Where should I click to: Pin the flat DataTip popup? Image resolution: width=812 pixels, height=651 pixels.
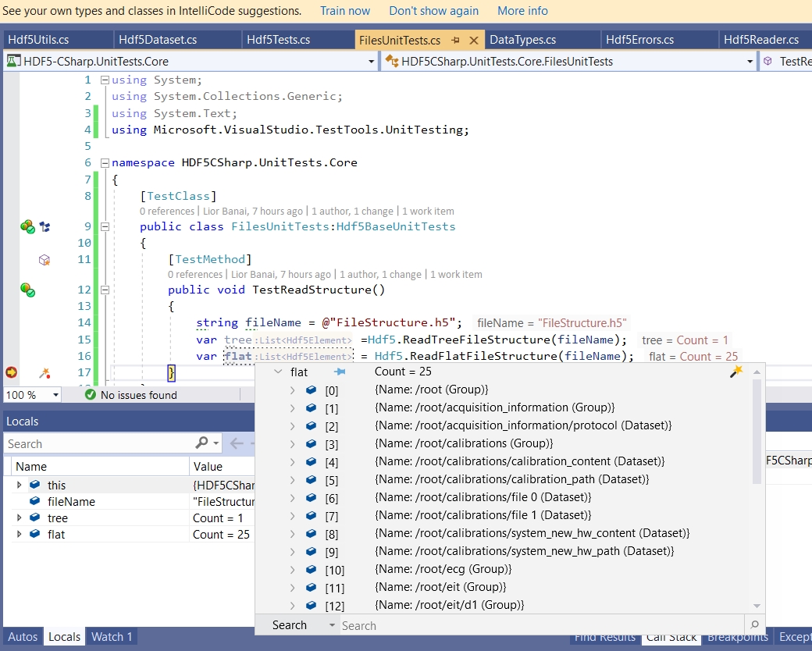click(339, 372)
